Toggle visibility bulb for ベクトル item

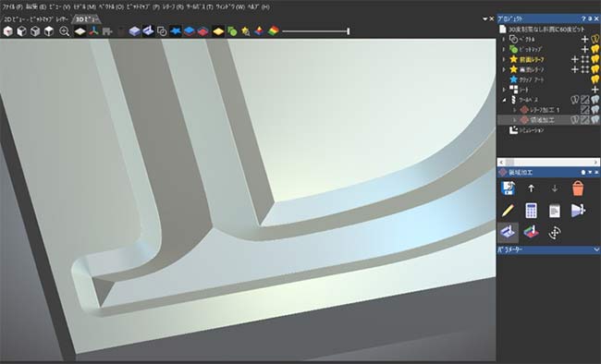pos(595,39)
